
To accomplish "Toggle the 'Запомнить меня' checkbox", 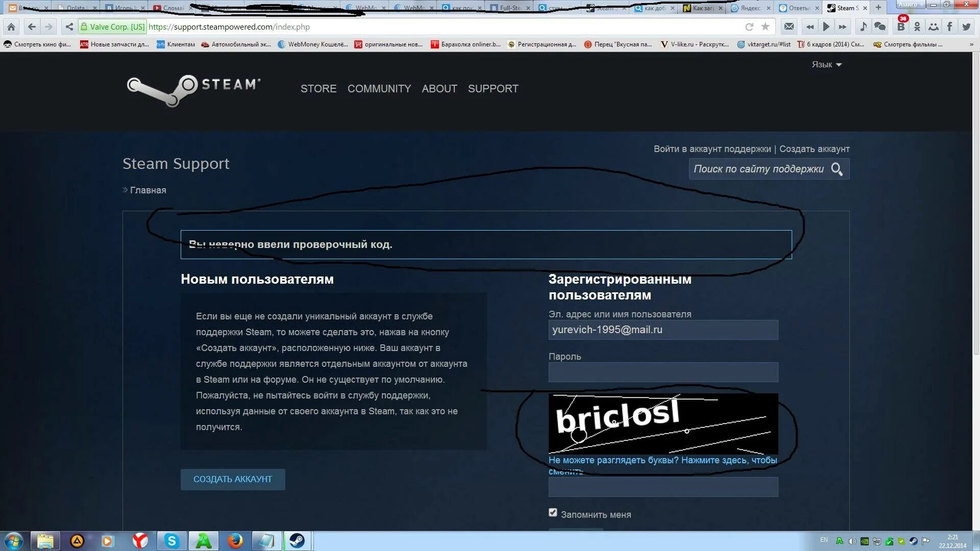I will point(553,512).
